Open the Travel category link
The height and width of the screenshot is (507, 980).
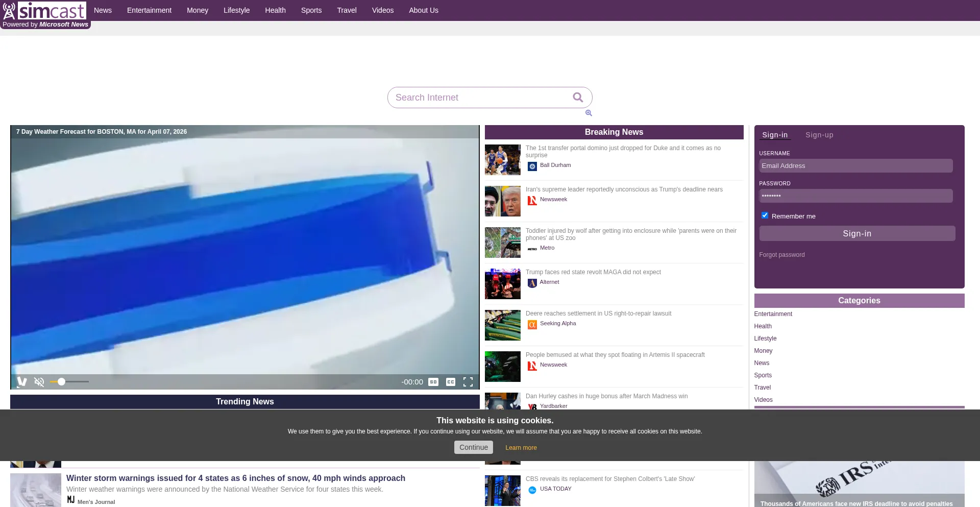click(x=762, y=388)
